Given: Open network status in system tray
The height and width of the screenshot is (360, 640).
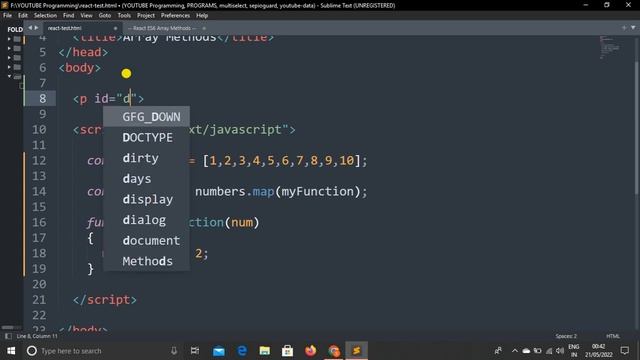Looking at the screenshot, I should [x=549, y=351].
